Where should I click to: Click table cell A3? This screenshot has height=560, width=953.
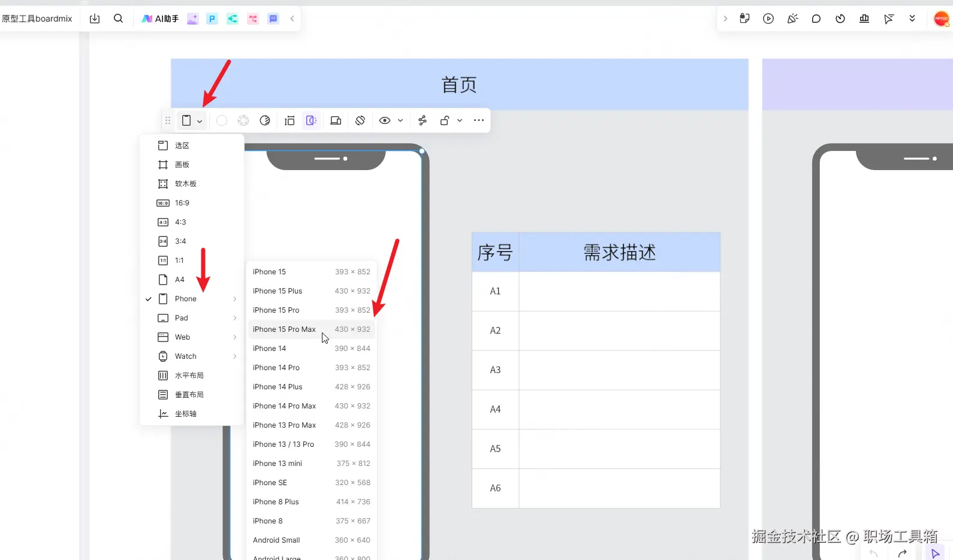pyautogui.click(x=495, y=370)
